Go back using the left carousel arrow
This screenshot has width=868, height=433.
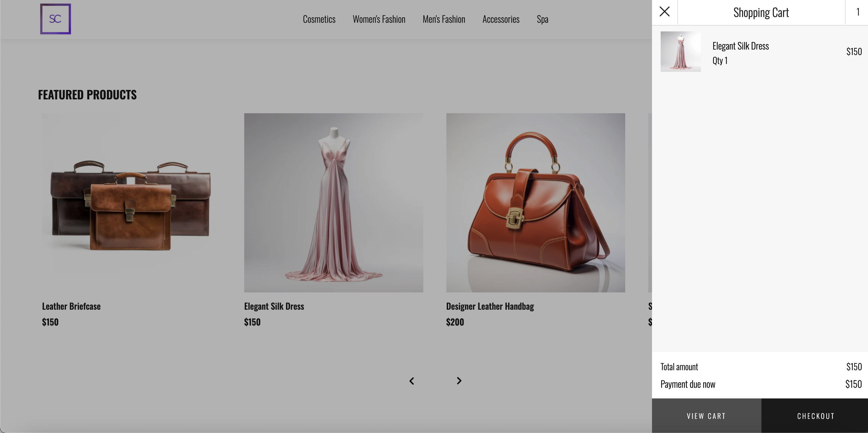coord(412,381)
